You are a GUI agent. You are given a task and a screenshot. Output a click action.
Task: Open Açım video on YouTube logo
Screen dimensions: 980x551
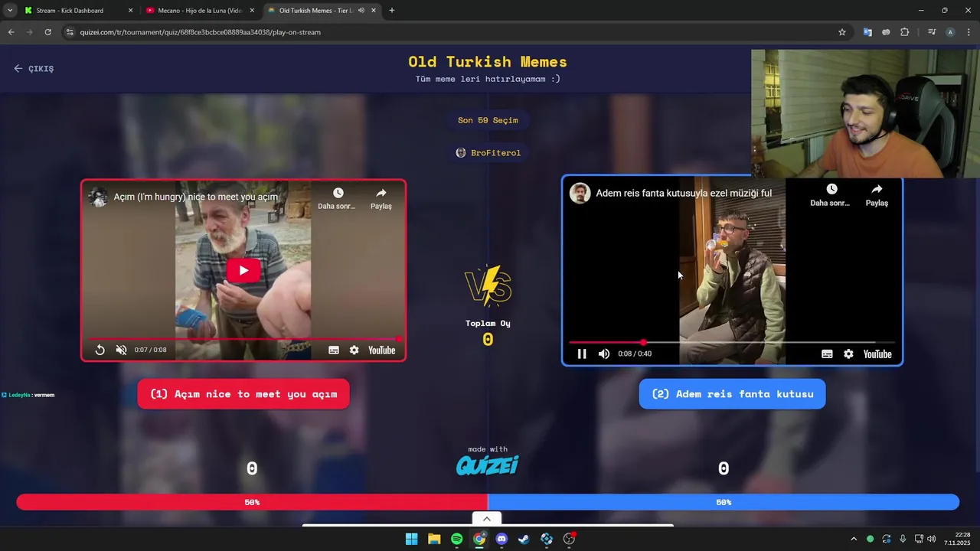click(x=381, y=350)
